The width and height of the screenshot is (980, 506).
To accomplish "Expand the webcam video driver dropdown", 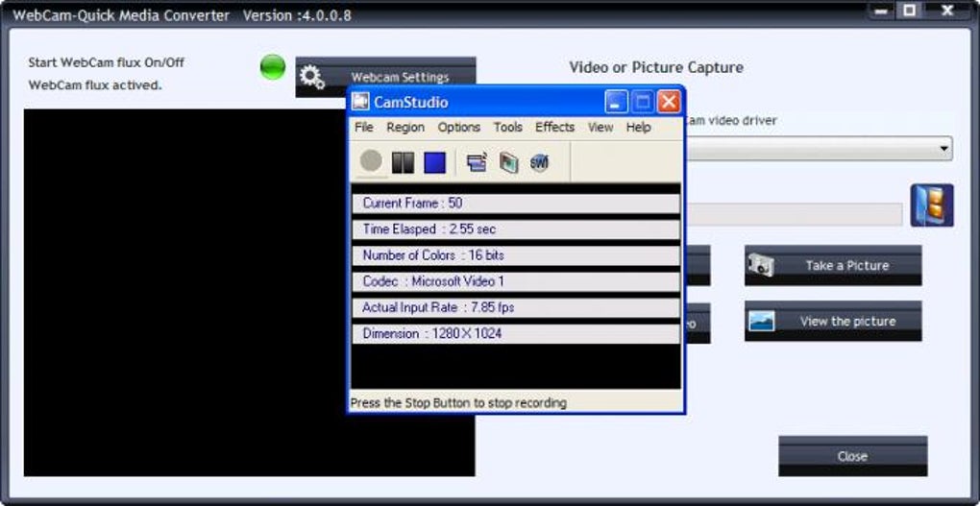I will (x=943, y=149).
